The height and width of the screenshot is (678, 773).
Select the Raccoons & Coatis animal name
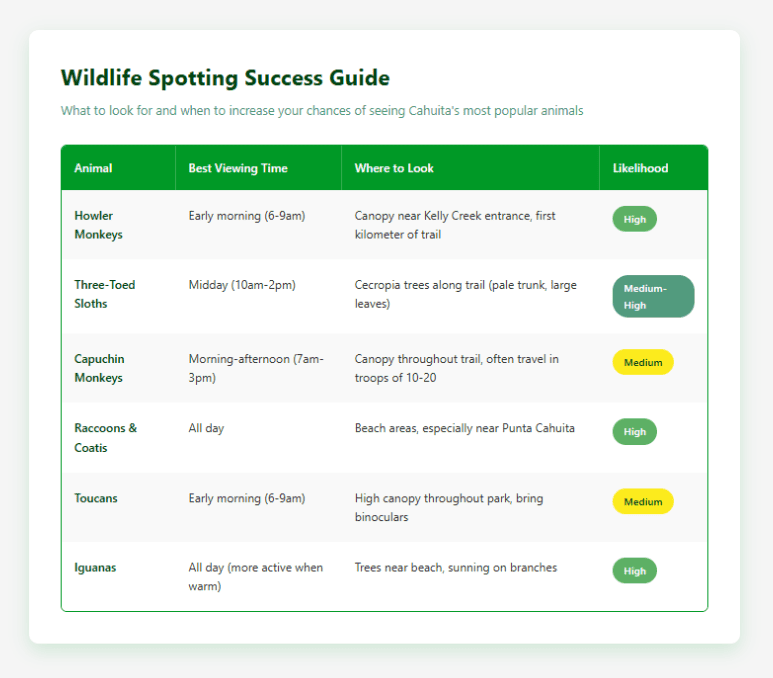point(105,437)
